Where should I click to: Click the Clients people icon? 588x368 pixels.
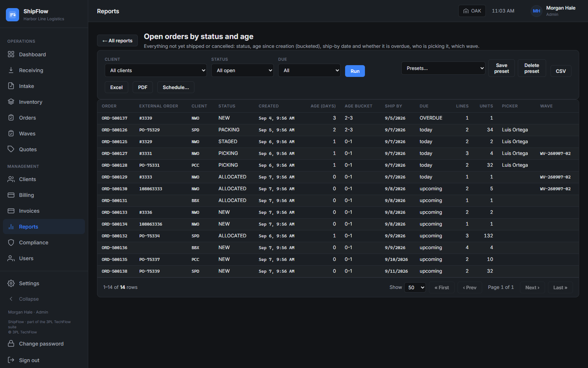[11, 179]
